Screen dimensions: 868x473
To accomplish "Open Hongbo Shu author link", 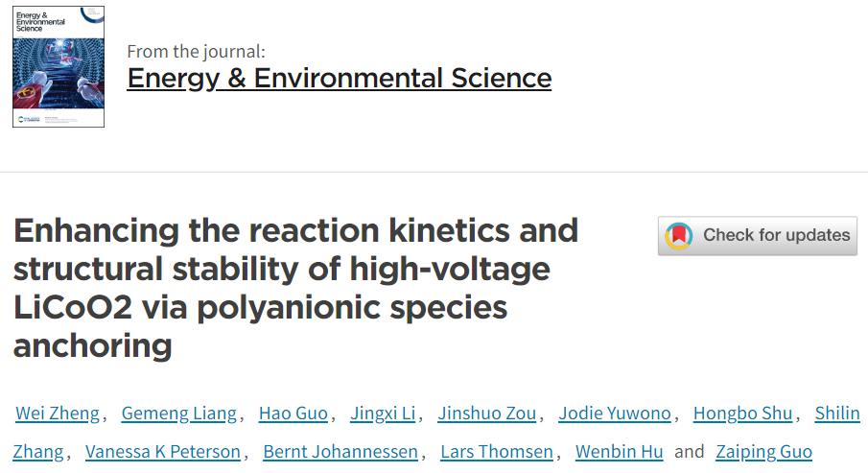I will 743,414.
